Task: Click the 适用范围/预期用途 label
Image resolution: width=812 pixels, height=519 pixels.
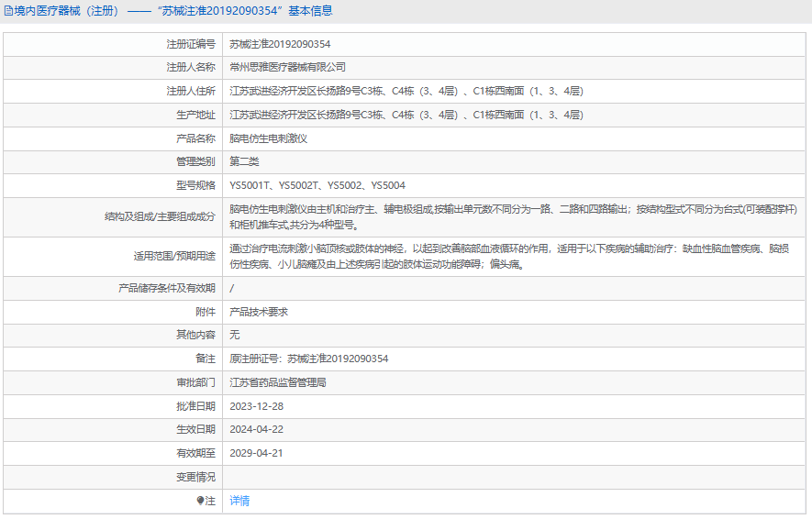Action: 174,257
